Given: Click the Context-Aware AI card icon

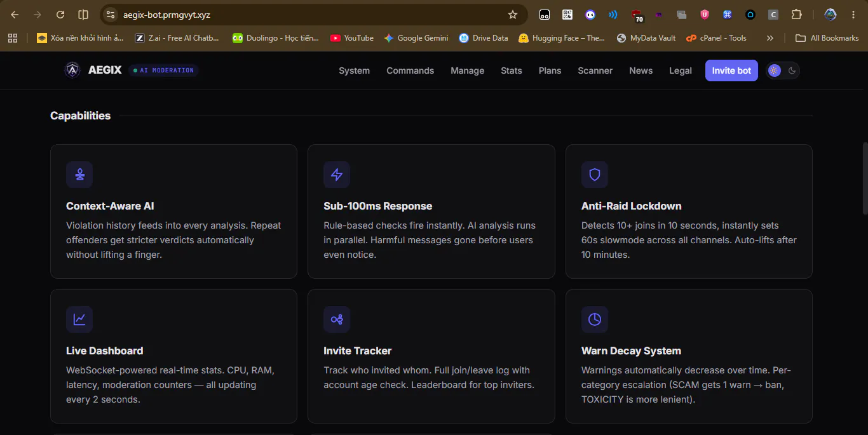Looking at the screenshot, I should click(x=79, y=175).
